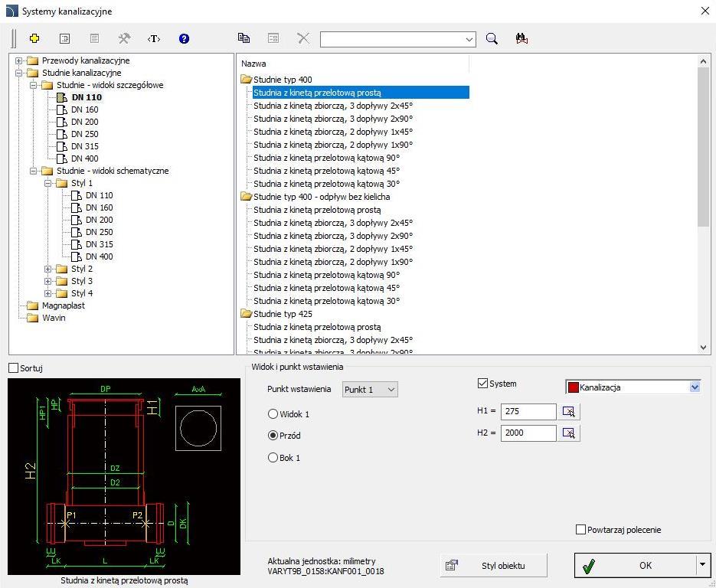Viewport: 716px width, 588px height.
Task: Click the <T> text template icon
Action: (x=154, y=38)
